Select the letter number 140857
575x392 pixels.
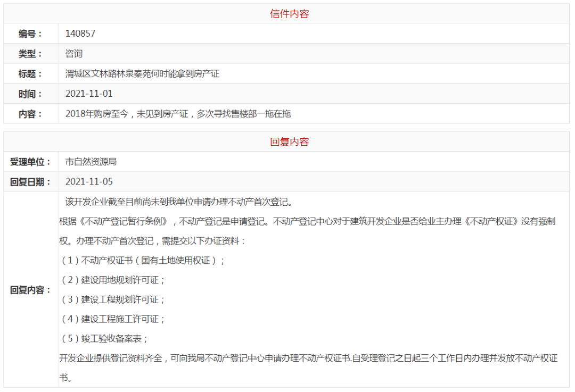tap(80, 34)
